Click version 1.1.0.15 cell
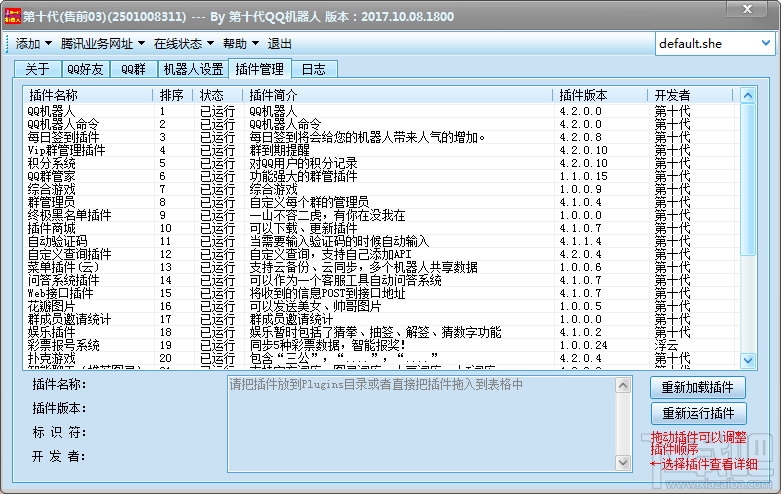 [x=583, y=176]
